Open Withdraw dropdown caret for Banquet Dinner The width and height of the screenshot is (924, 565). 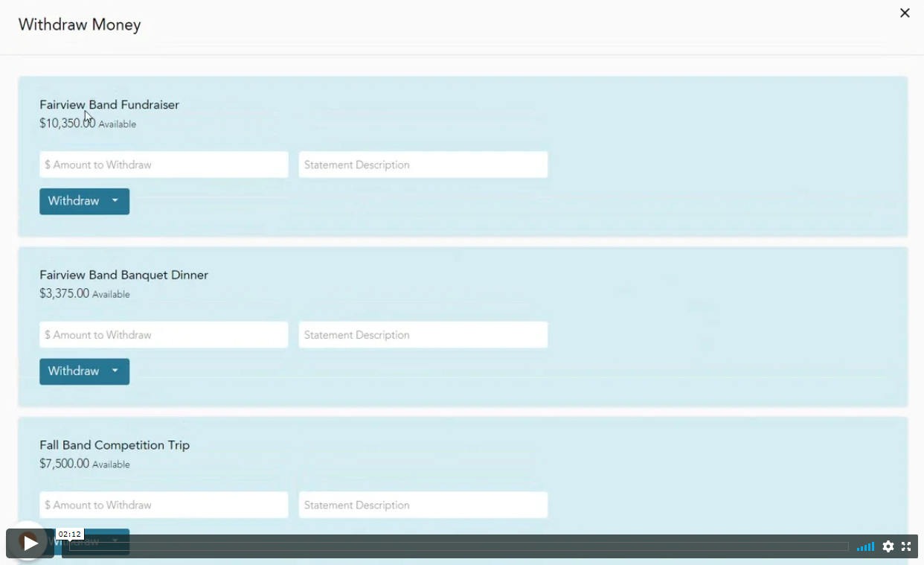tap(115, 371)
